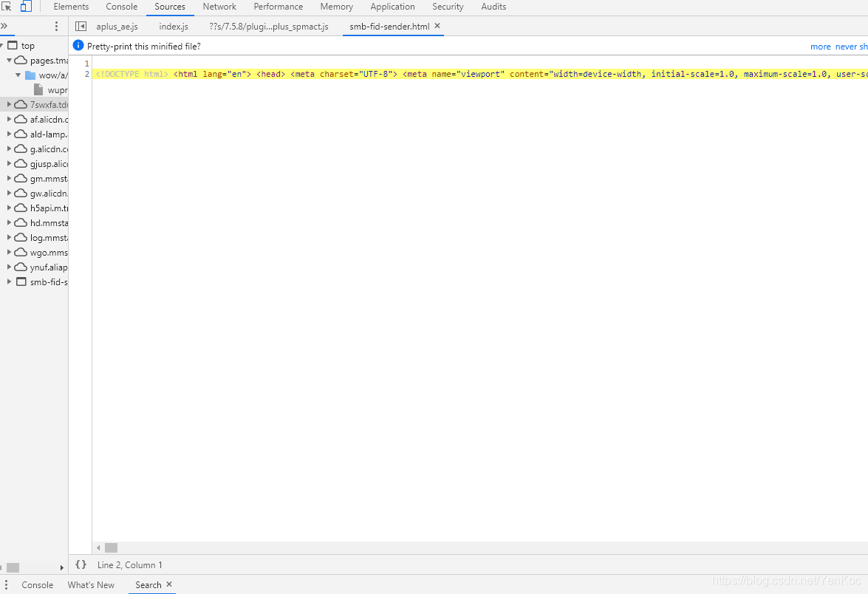The width and height of the screenshot is (868, 594).
Task: Click editor scrollbar left arrow
Action: (x=98, y=548)
